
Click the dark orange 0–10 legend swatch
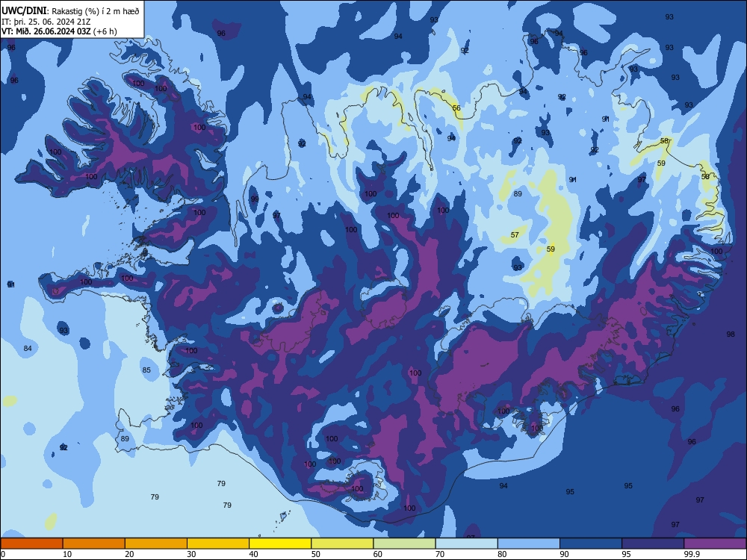(31, 544)
